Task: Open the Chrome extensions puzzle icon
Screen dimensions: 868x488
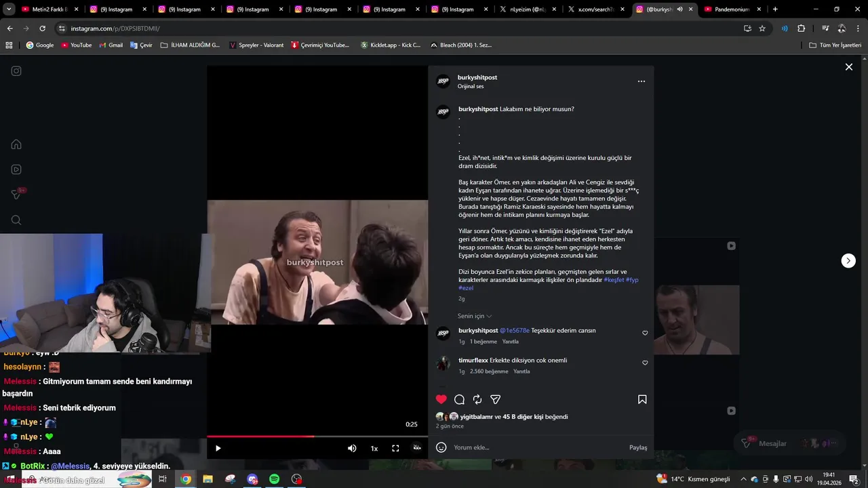Action: pyautogui.click(x=801, y=28)
